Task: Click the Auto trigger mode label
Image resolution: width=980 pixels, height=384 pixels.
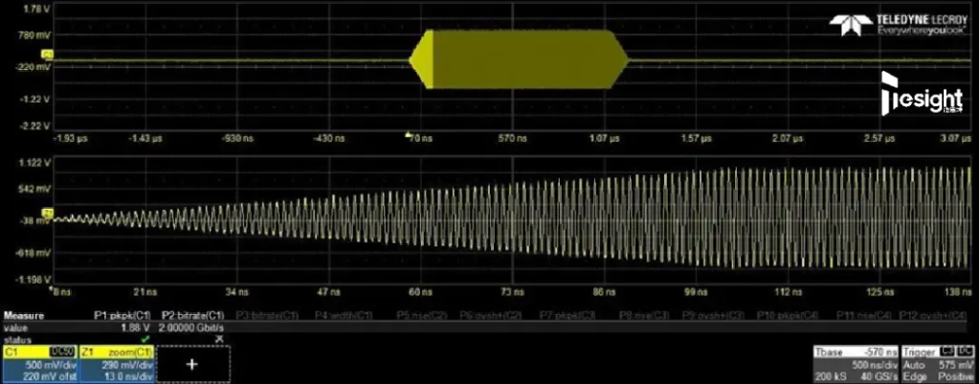Action: point(912,364)
